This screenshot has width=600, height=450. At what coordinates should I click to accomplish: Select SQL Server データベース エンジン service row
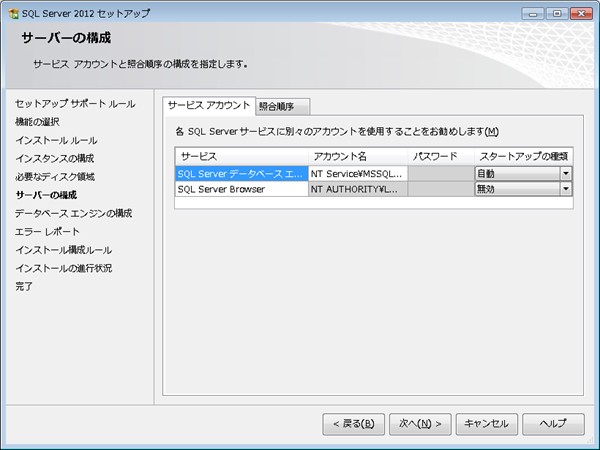(x=242, y=174)
